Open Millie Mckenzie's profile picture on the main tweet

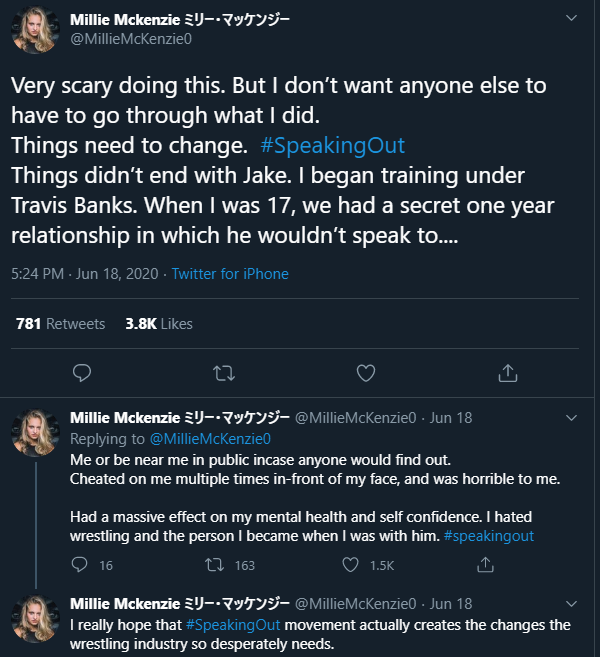point(36,28)
